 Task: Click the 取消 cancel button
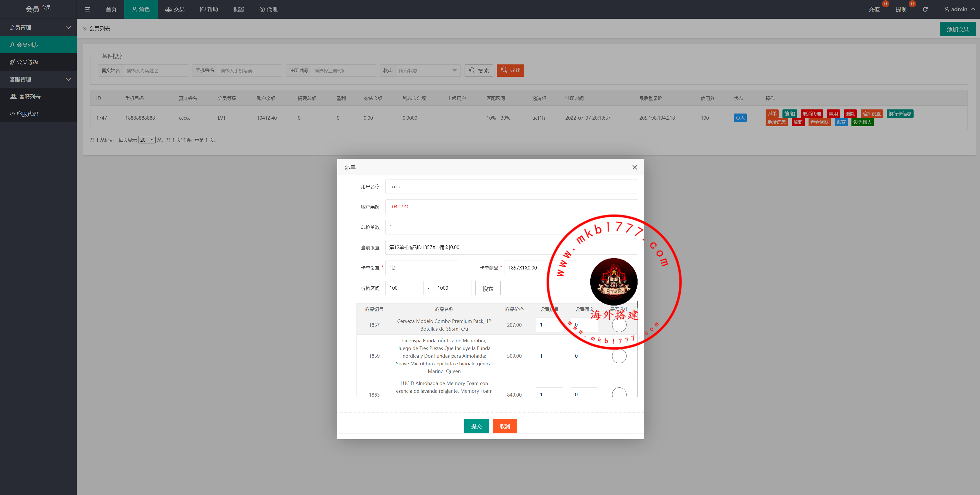(504, 426)
